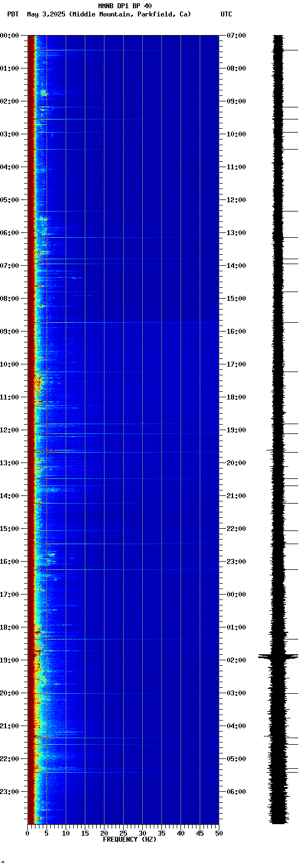Screen dimensions: 302x868
Task: Click the UTC axis label "02:00"
Action: point(236,660)
